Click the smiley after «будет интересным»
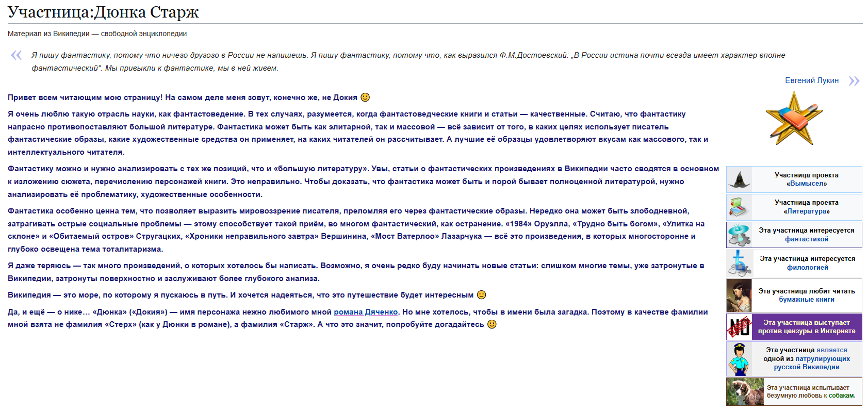Viewport: 868px width, 411px height. (x=481, y=295)
